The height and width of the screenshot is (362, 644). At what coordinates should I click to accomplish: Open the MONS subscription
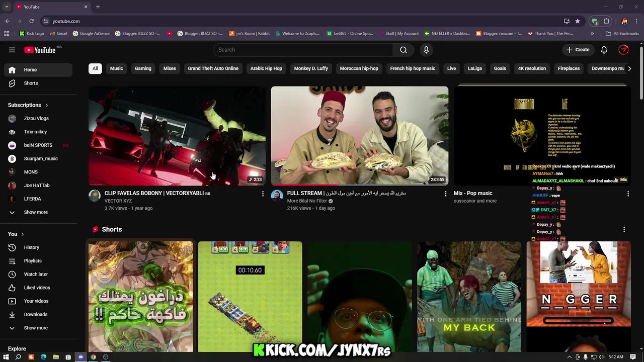39,172
